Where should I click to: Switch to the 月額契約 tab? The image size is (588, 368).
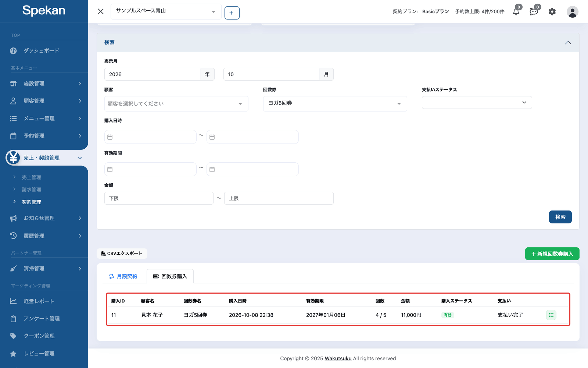[123, 276]
